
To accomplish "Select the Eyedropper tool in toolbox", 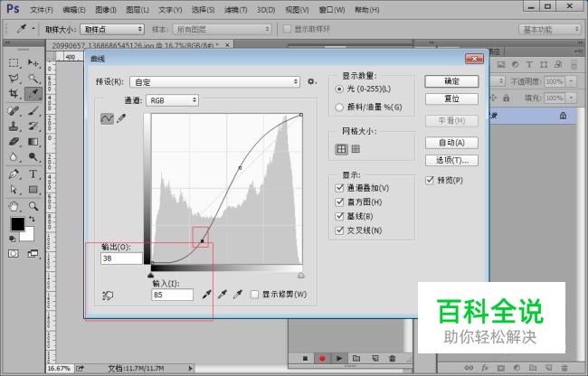I will point(33,94).
